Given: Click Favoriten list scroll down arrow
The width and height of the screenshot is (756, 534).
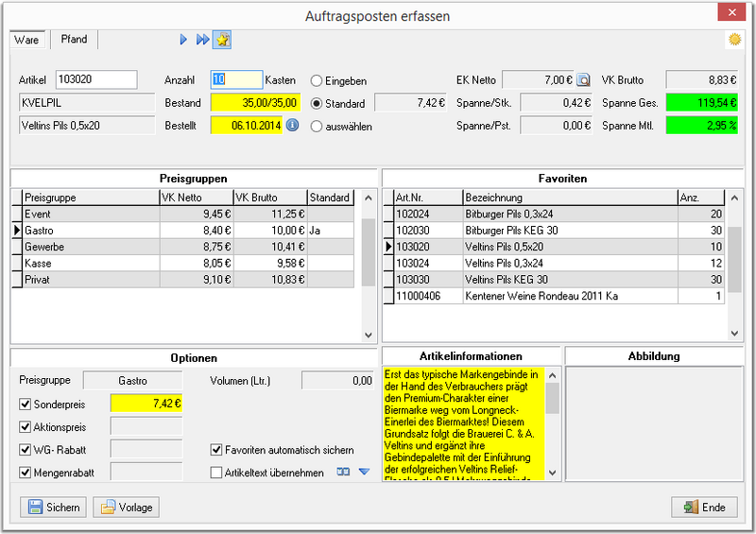Looking at the screenshot, I should (x=734, y=333).
